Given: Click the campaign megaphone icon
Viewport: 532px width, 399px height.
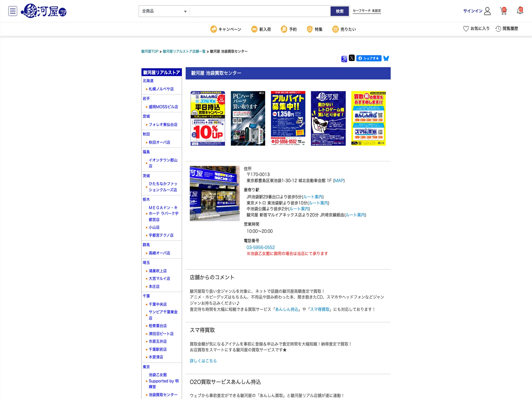Looking at the screenshot, I should point(213,29).
